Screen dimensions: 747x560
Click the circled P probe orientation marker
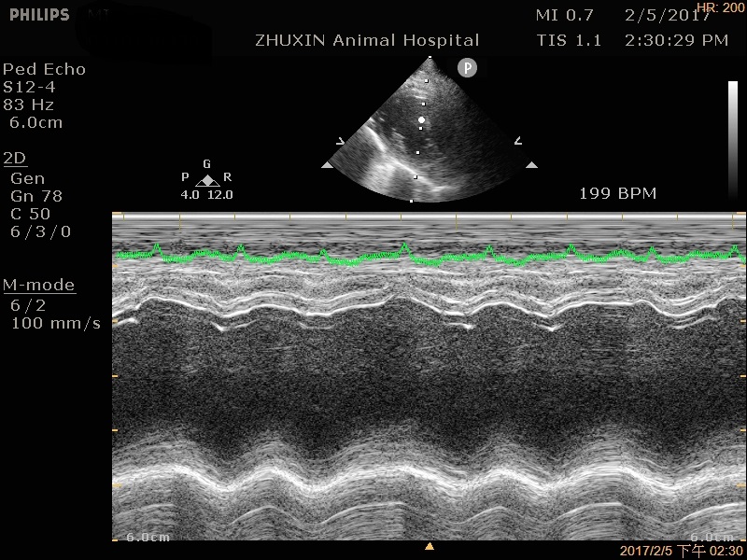[x=467, y=67]
